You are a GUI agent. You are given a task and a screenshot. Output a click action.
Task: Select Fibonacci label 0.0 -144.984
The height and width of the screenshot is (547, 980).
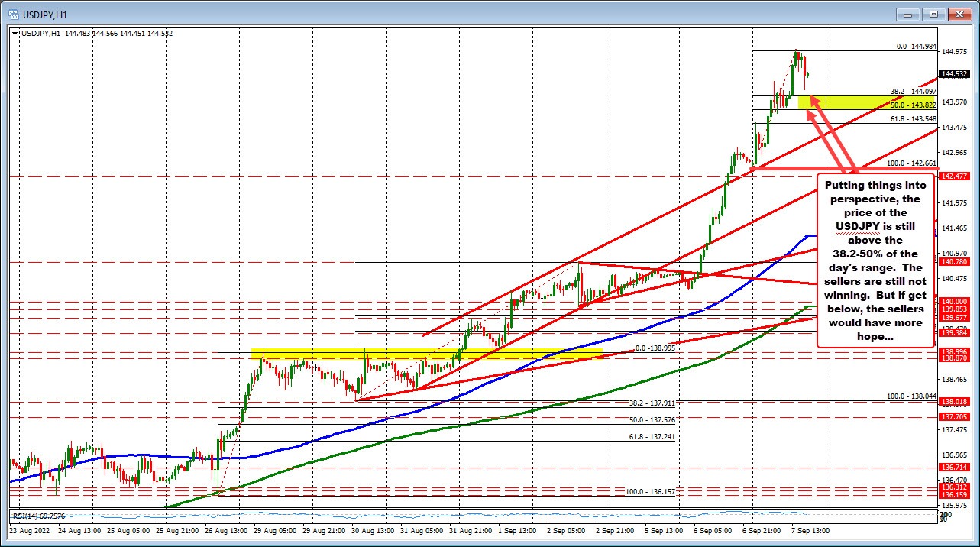[x=917, y=47]
